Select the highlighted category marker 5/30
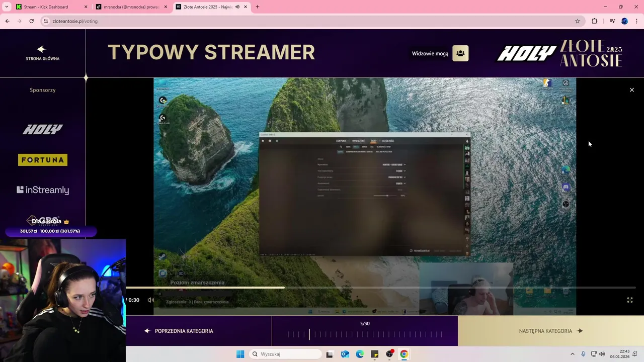The width and height of the screenshot is (644, 362). (309, 334)
